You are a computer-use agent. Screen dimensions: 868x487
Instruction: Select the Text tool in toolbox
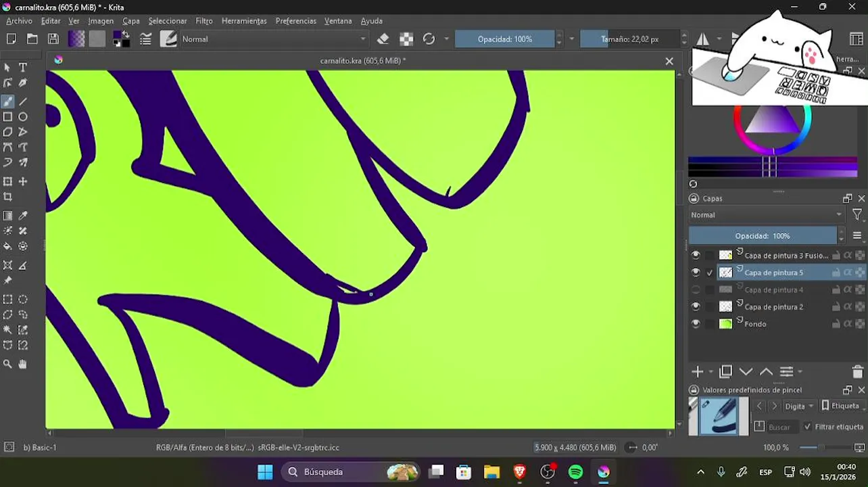click(23, 68)
